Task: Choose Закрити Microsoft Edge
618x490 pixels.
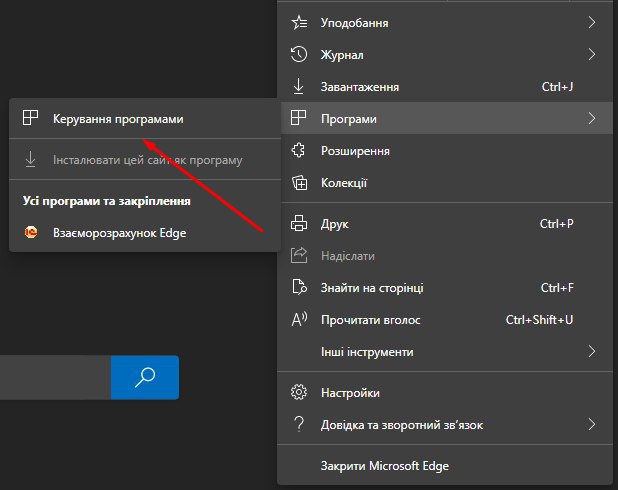Action: tap(445, 466)
